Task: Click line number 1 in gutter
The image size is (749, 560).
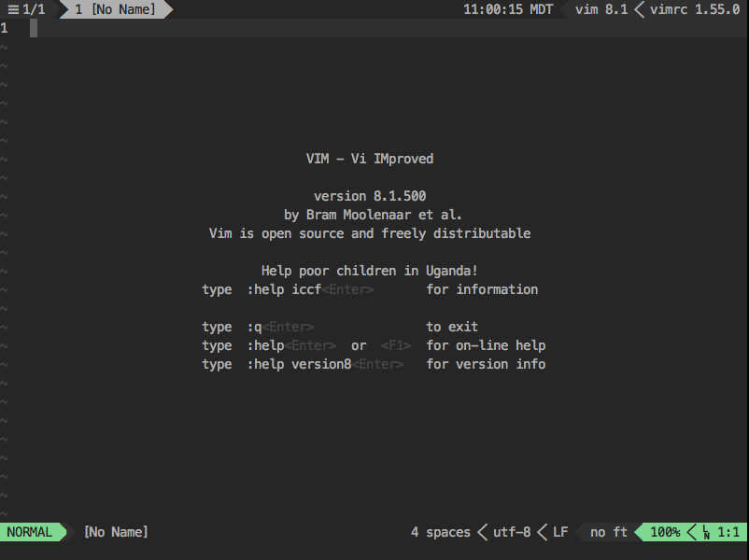Action: pos(5,28)
